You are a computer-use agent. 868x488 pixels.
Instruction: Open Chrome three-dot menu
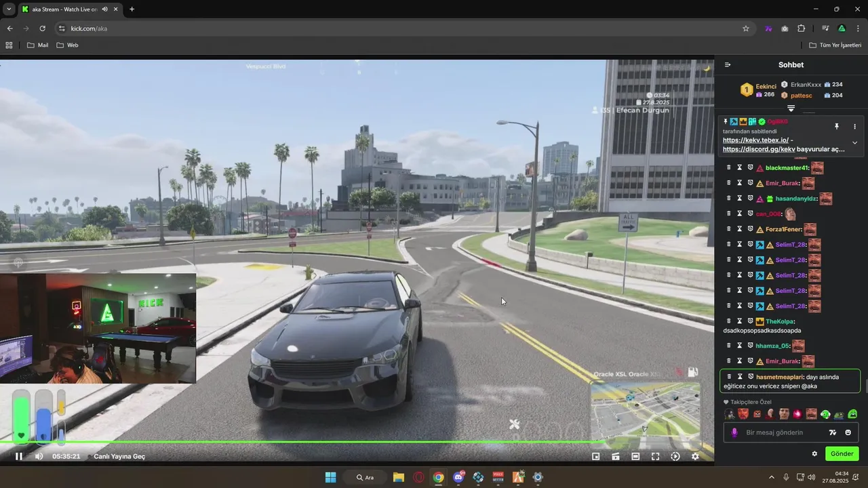click(x=859, y=28)
